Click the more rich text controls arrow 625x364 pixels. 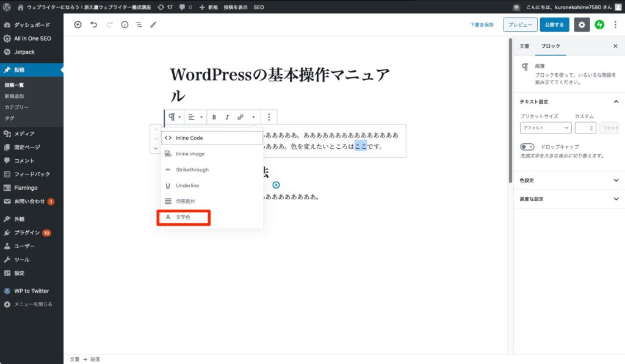pos(253,117)
